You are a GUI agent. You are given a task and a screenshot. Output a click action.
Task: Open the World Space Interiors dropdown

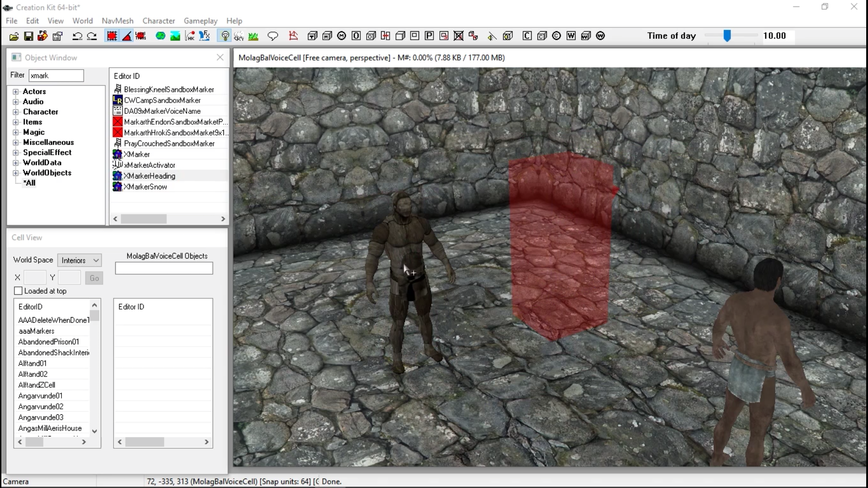pos(80,260)
